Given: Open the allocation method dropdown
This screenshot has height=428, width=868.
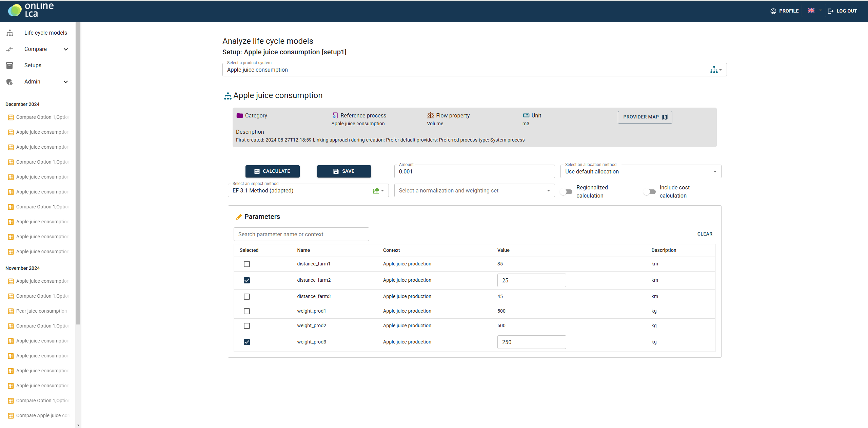Looking at the screenshot, I should (640, 172).
